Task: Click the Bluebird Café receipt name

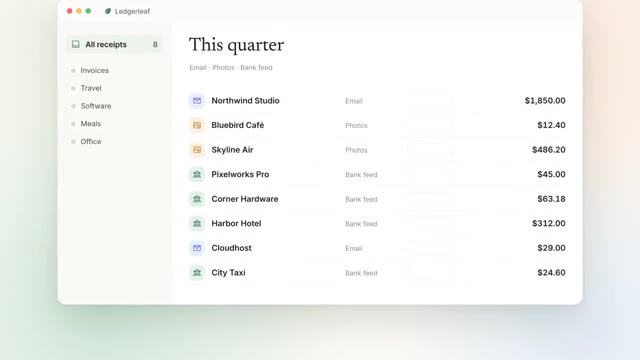Action: 238,125
